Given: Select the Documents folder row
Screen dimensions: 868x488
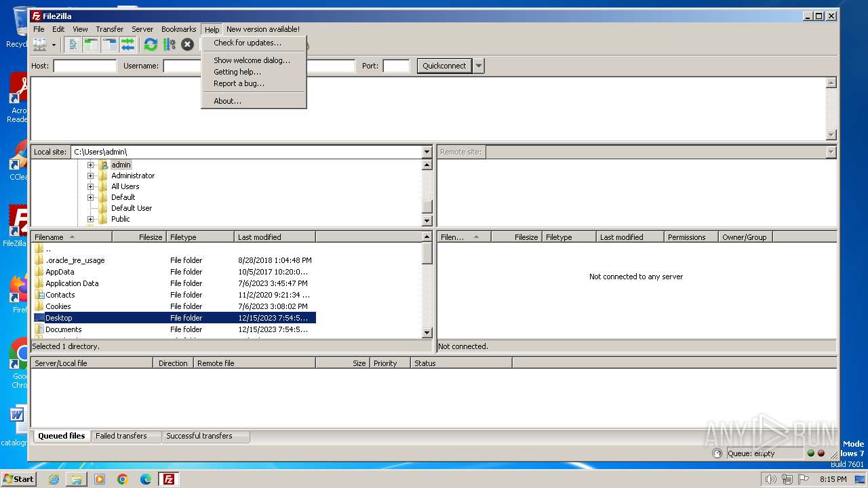Looking at the screenshot, I should 174,329.
